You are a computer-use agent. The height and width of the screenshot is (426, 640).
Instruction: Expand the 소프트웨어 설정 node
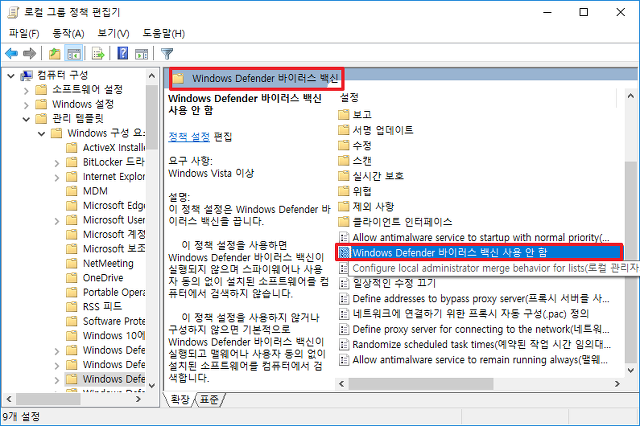coord(26,91)
